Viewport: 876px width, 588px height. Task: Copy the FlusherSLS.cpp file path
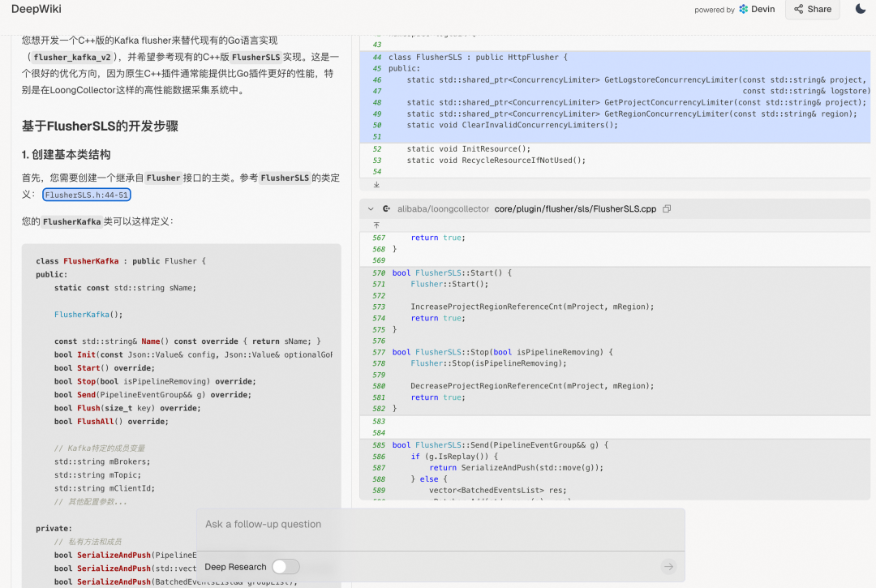667,209
